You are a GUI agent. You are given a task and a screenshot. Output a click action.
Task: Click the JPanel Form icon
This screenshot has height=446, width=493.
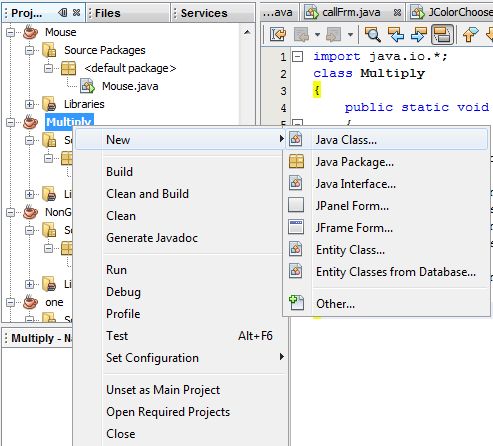pyautogui.click(x=296, y=205)
